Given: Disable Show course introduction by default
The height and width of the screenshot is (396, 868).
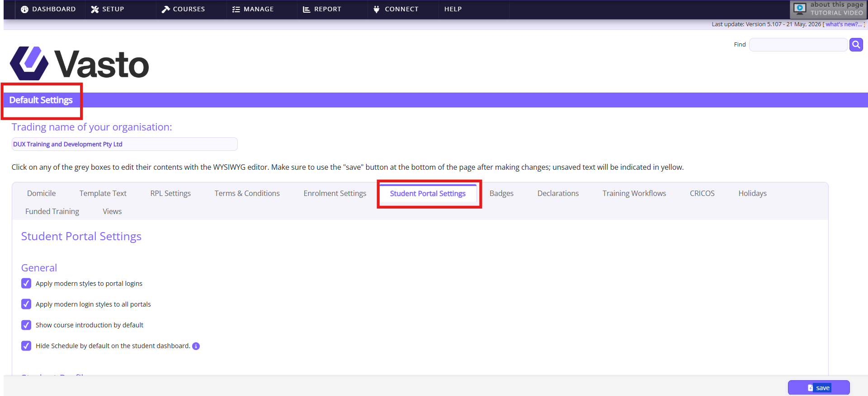Looking at the screenshot, I should click(26, 325).
